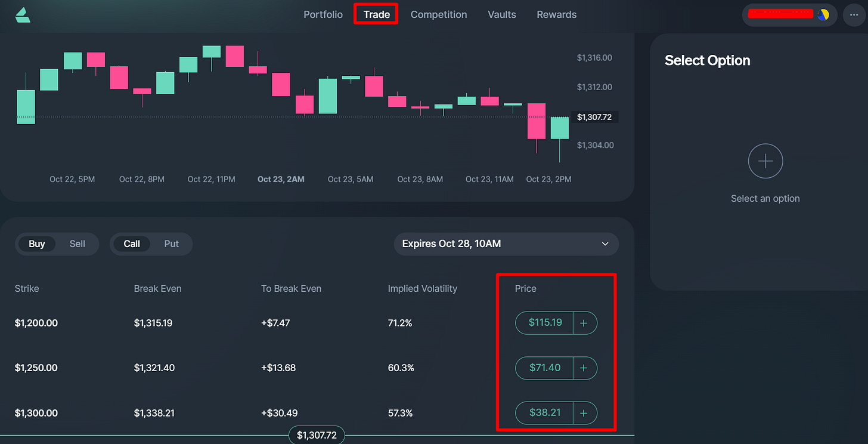Select Call in the Call/Put toggle
The width and height of the screenshot is (868, 444).
click(132, 243)
